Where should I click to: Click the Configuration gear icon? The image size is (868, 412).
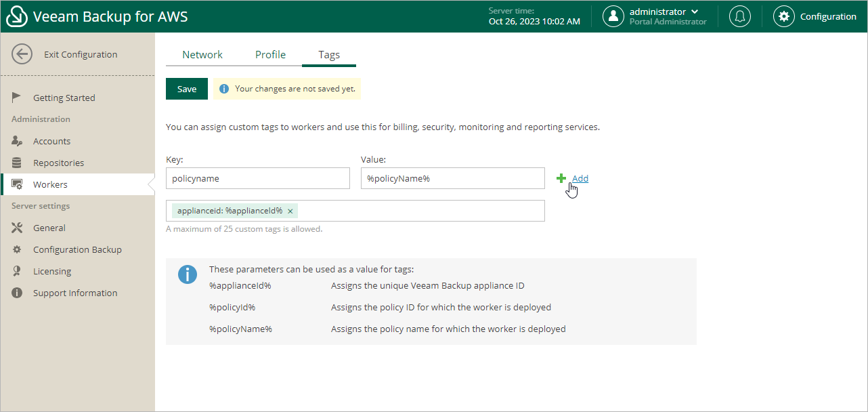click(x=784, y=16)
